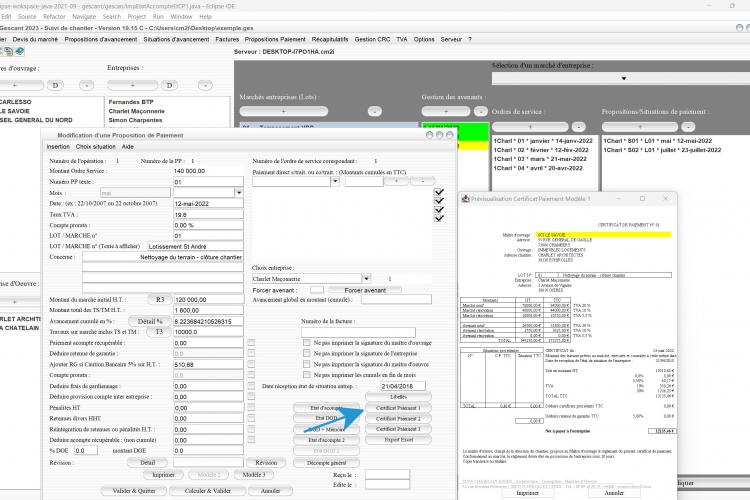Click the T3 button next to Travaux sur marché
Image resolution: width=750 pixels, height=500 pixels.
point(159,332)
